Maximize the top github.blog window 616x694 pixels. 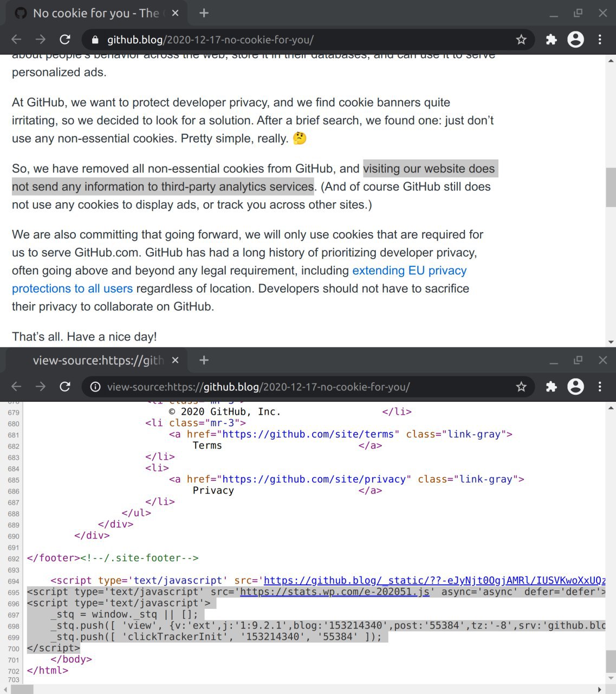click(x=578, y=13)
